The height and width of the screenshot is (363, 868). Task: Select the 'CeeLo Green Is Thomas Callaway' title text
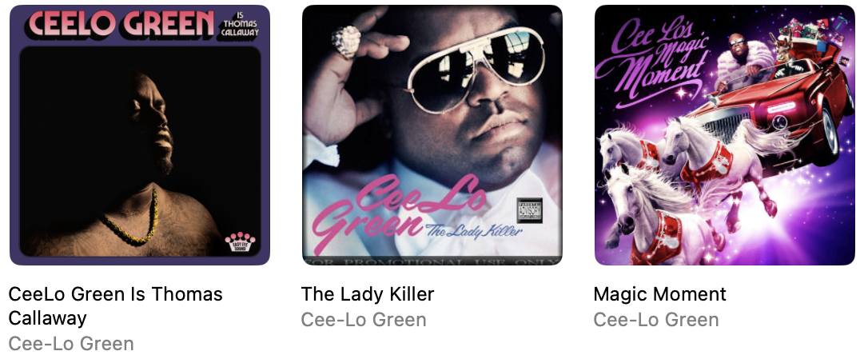click(115, 306)
